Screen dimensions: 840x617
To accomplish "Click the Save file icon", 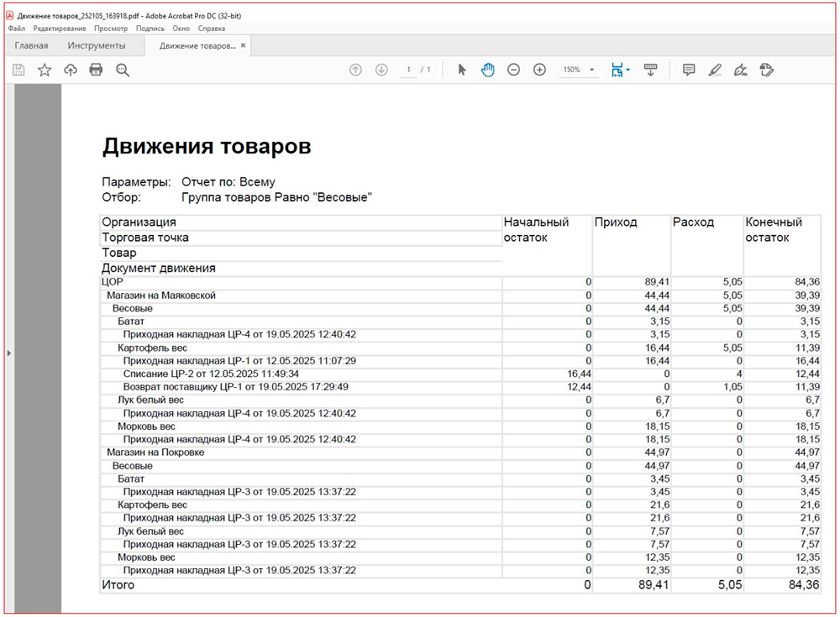I will 18,70.
